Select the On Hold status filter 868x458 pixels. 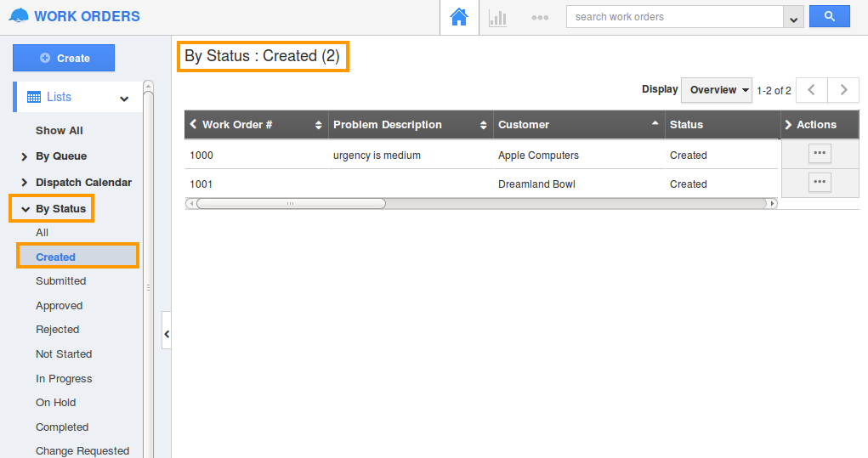click(56, 403)
